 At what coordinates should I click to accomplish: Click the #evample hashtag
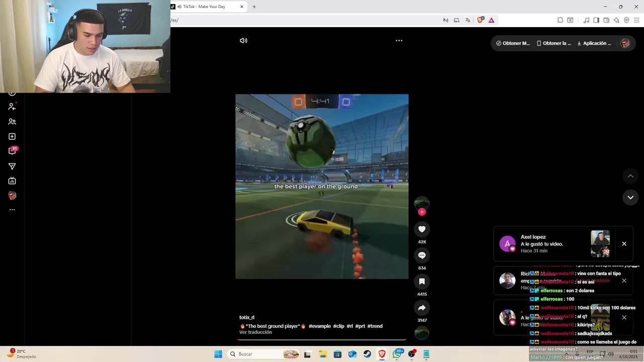pos(319,326)
